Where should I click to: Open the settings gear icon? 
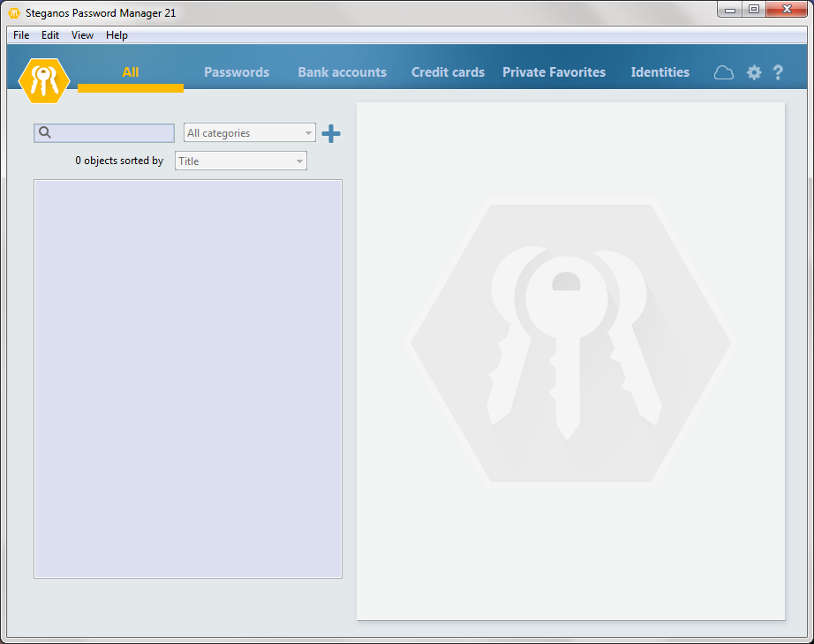coord(753,72)
